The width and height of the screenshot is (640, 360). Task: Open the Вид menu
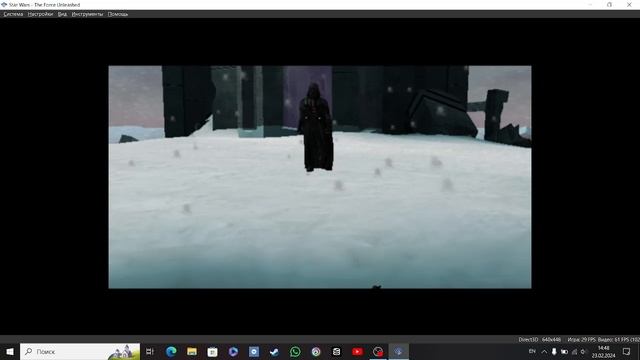[x=62, y=14]
